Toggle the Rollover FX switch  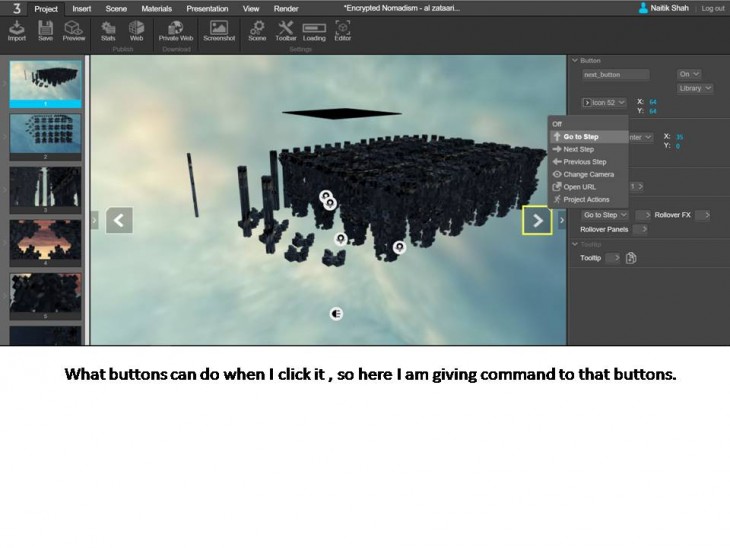point(702,215)
